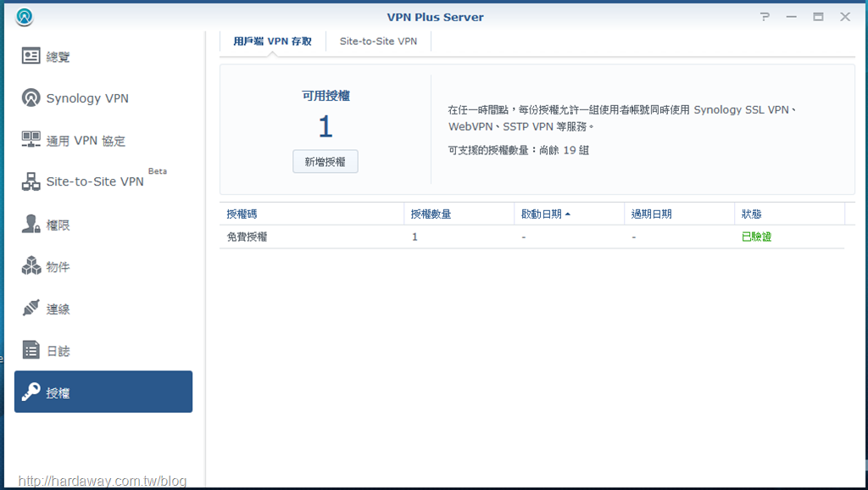Click the 已驗證 status text
This screenshot has width=868, height=490.
click(x=756, y=237)
